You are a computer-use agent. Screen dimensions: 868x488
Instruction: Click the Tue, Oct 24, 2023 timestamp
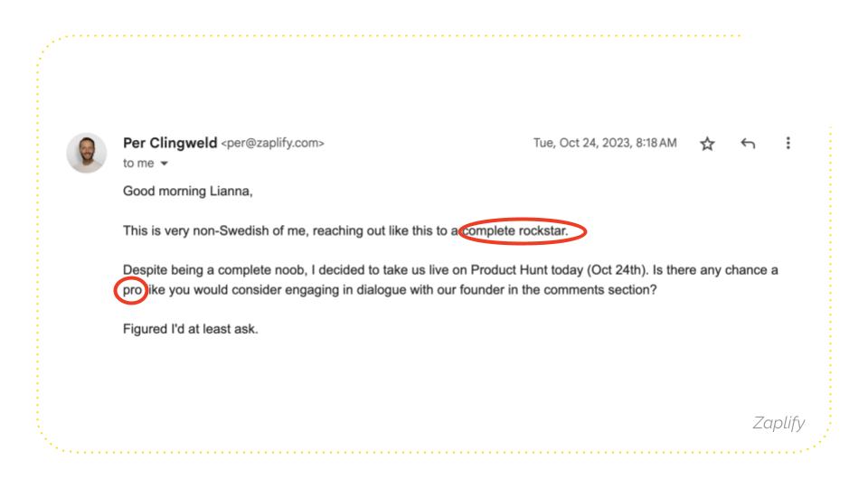pyautogui.click(x=605, y=144)
